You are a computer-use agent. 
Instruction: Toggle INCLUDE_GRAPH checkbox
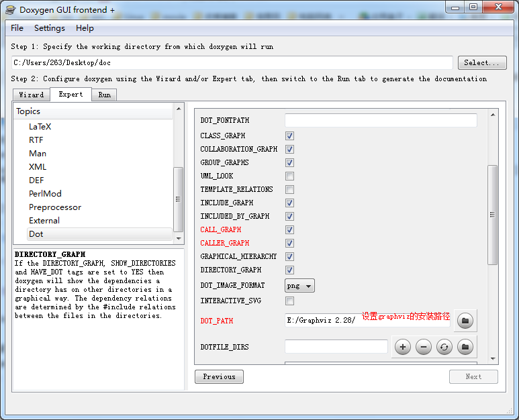(289, 203)
